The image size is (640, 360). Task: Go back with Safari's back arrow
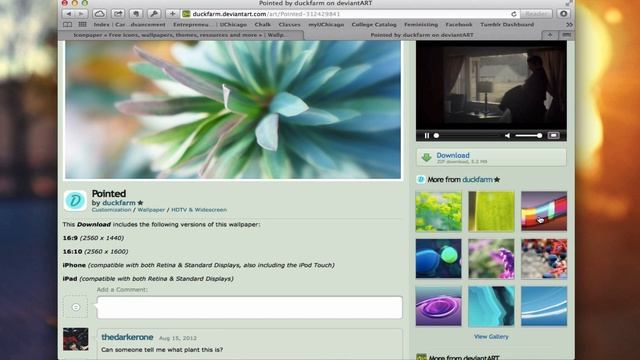tap(69, 14)
